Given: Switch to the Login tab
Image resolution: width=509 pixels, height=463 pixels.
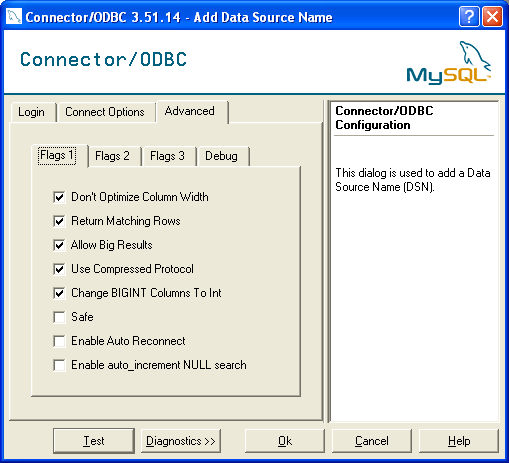Looking at the screenshot, I should point(31,112).
